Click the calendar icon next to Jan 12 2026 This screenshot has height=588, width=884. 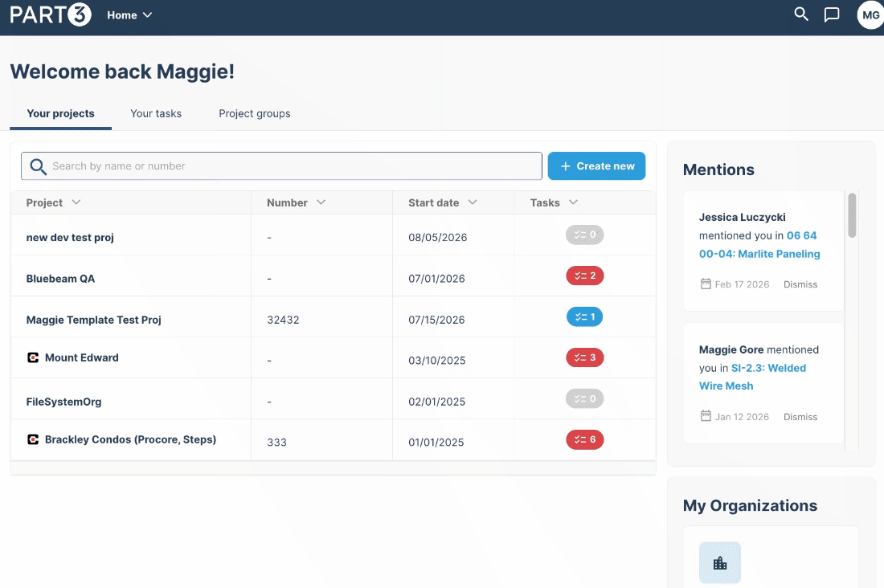(706, 416)
